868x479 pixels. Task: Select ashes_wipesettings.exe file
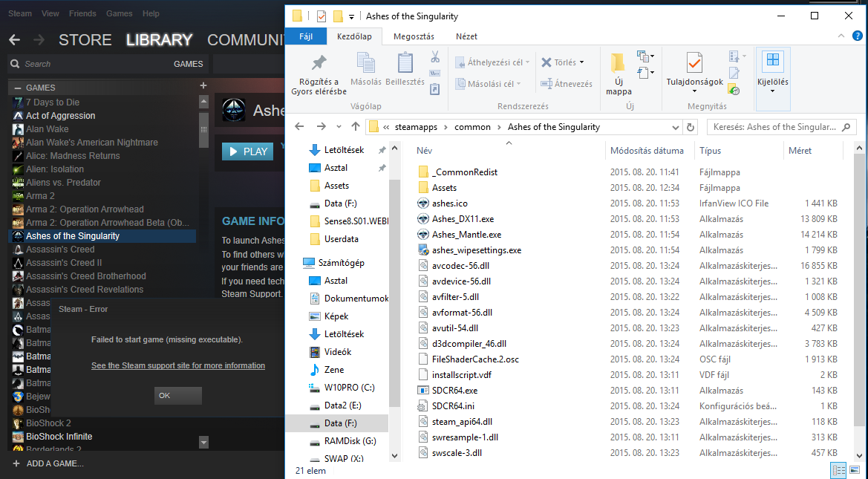476,250
